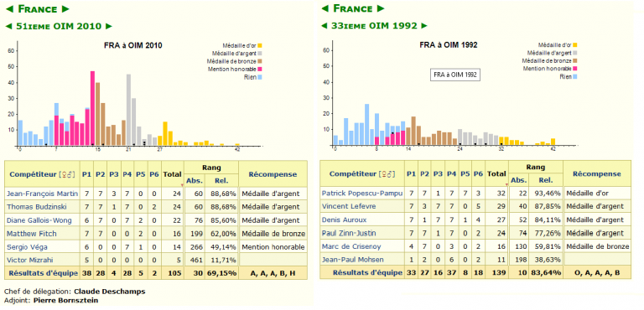Open Pierre Bornsztein deputy leader link

pos(65,300)
